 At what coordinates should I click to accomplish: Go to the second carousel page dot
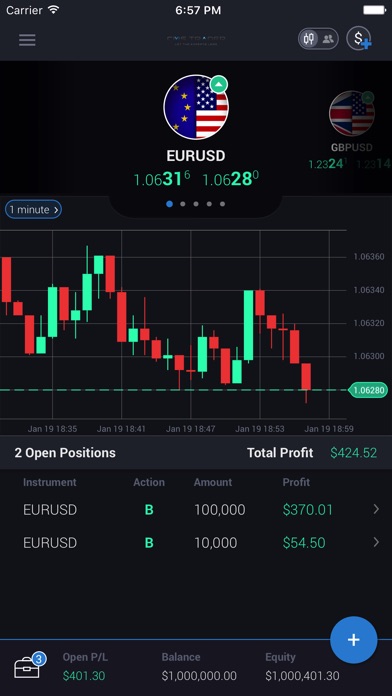click(182, 204)
